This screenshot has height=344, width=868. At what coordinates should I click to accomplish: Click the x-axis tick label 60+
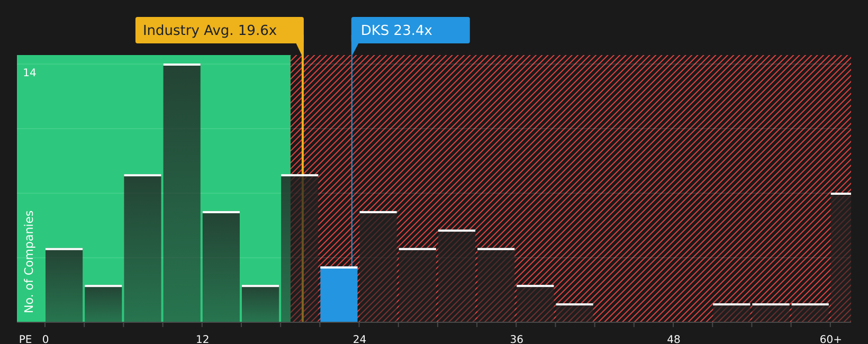click(830, 339)
